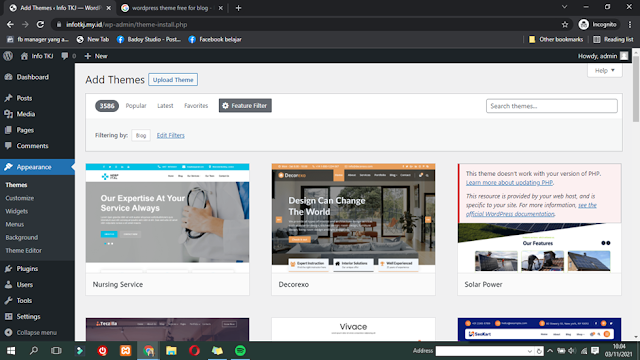
Task: Focus the Search themes field
Action: tap(551, 106)
